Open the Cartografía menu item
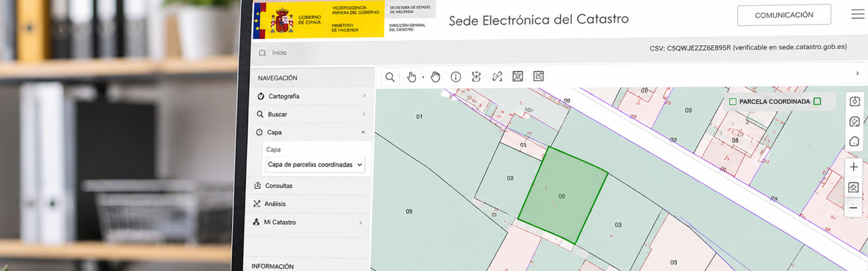868x271 pixels. [x=313, y=96]
